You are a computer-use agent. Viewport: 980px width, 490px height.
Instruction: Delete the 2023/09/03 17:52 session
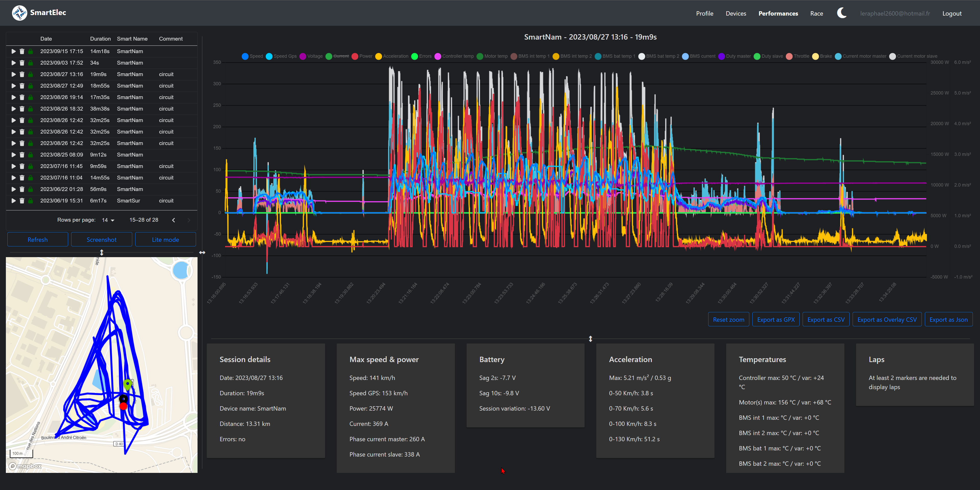[22, 63]
